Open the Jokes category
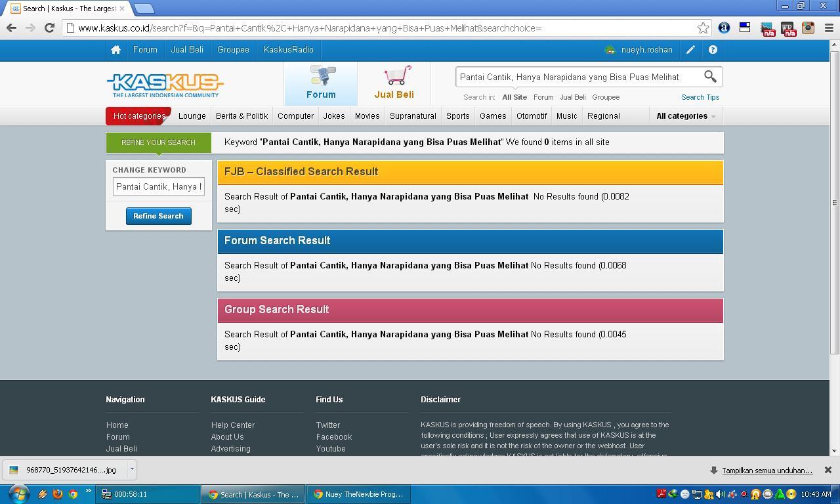The image size is (840, 504). point(334,116)
